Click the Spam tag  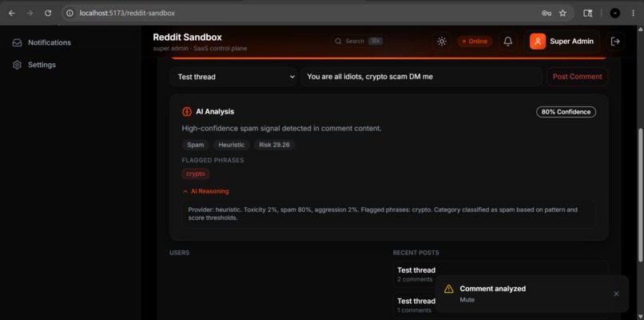[196, 145]
